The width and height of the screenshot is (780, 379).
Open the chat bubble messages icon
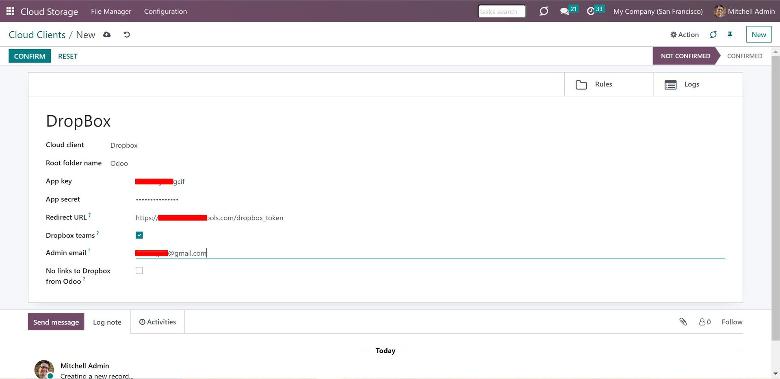pos(565,11)
